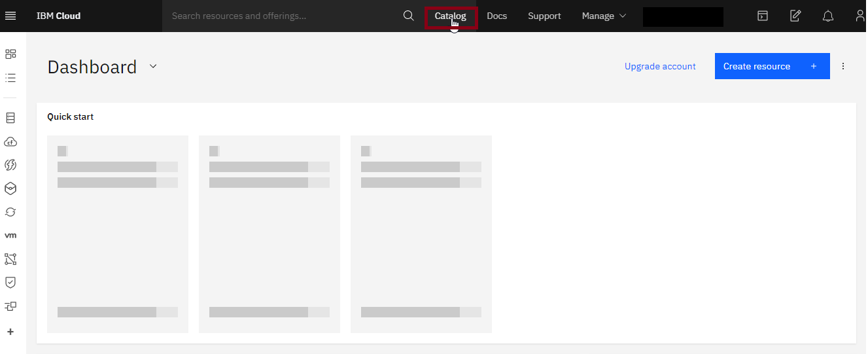
Task: Open the Cloud Foundry sidebar icon
Action: coord(10,141)
